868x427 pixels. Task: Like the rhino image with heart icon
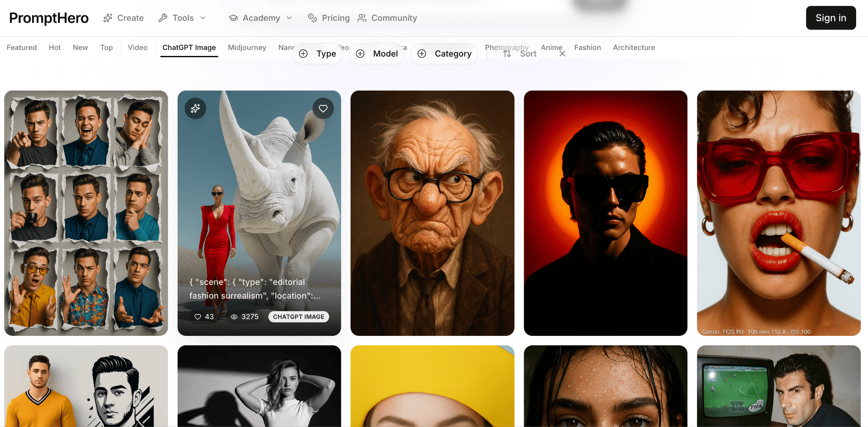coord(323,108)
